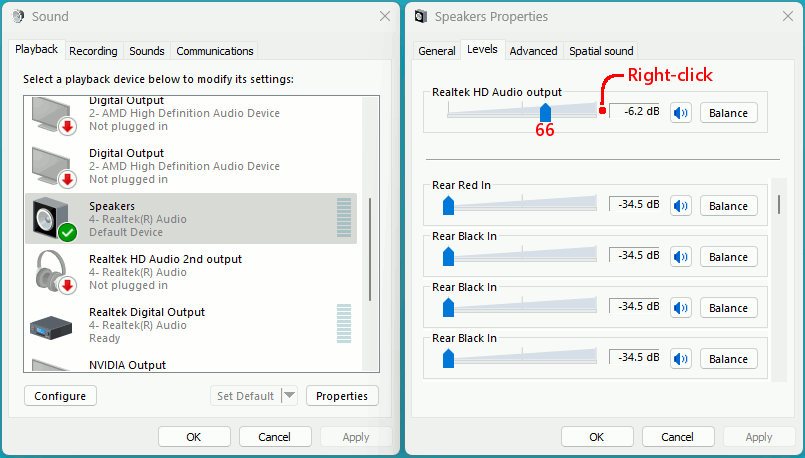Image resolution: width=805 pixels, height=458 pixels.
Task: Mute the Realtek HD Audio output level
Action: pyautogui.click(x=681, y=113)
